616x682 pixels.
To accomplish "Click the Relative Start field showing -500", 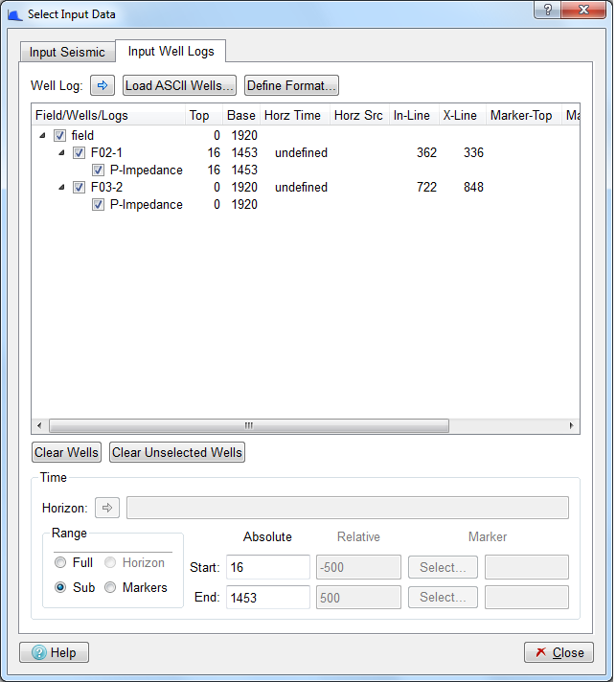I will click(358, 567).
